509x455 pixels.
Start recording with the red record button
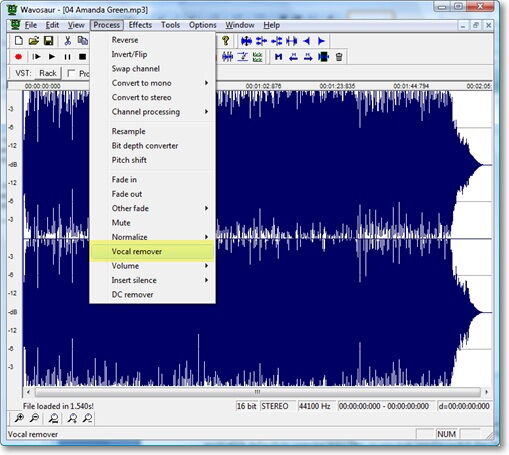pos(18,57)
